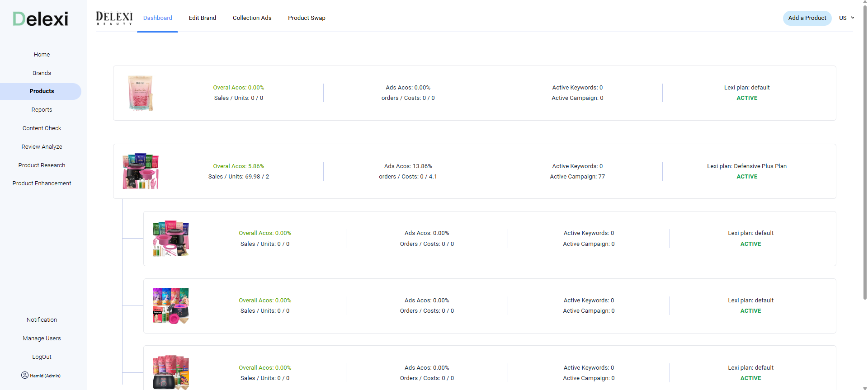The height and width of the screenshot is (390, 868).
Task: Open Notification from the sidebar
Action: coord(42,320)
